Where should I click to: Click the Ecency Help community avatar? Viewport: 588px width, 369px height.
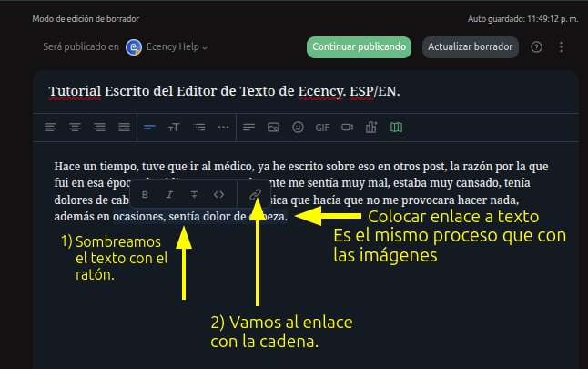click(x=134, y=47)
